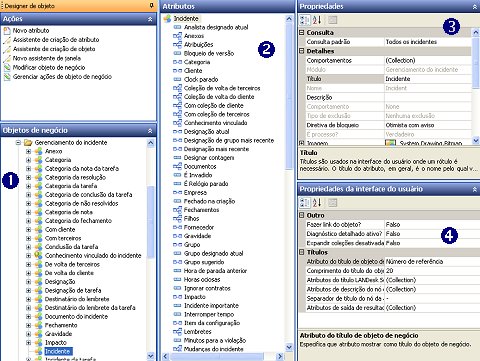Collapse the Consulta property category
Viewport: 480px width, 361px height.
coord(302,32)
